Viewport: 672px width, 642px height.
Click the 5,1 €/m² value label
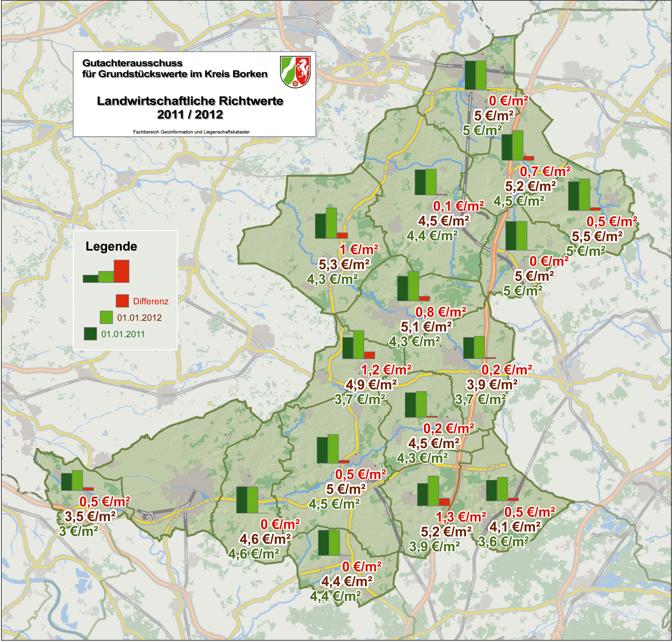pos(426,327)
